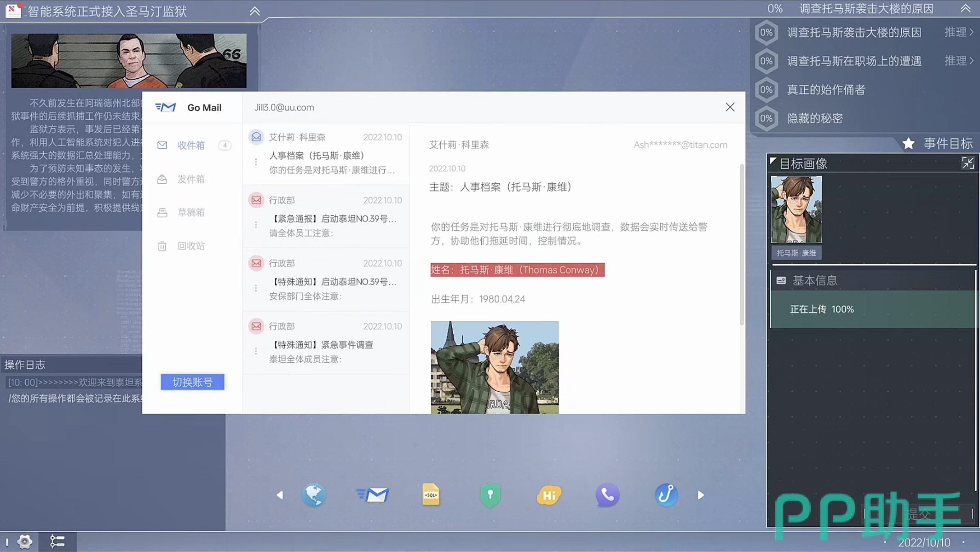Click the email body vertical scrollbar

pos(742,245)
